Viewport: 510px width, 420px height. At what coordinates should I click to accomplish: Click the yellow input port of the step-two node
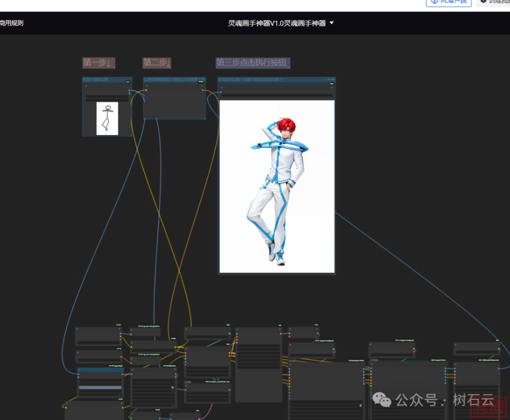146,90
